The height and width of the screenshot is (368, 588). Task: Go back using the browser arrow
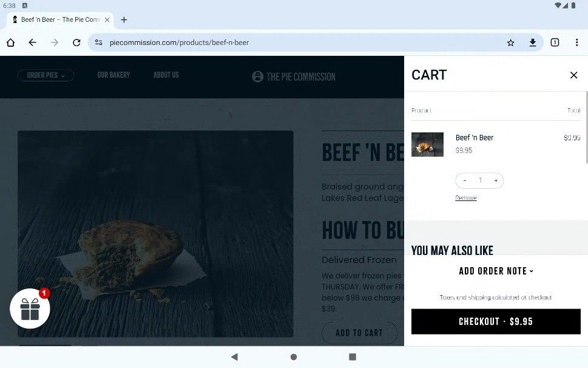click(x=33, y=43)
